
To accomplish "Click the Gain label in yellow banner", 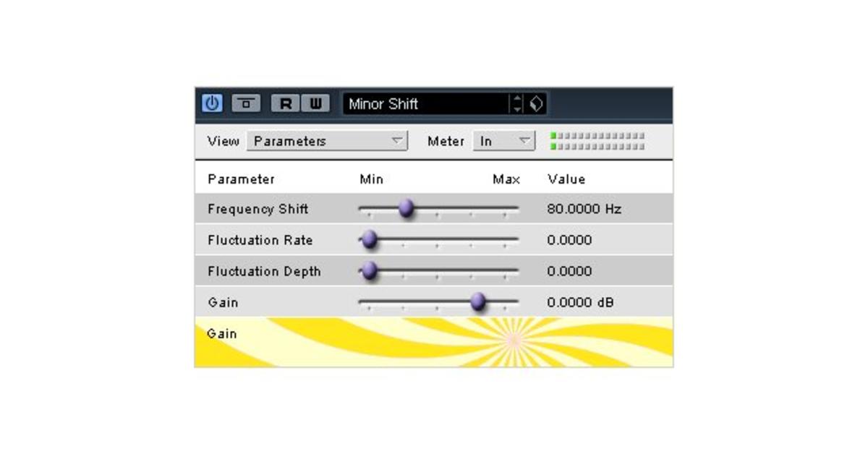I will click(222, 333).
